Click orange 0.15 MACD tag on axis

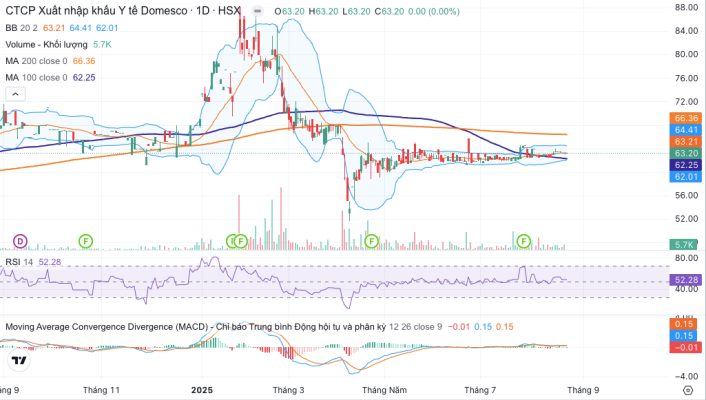683,324
